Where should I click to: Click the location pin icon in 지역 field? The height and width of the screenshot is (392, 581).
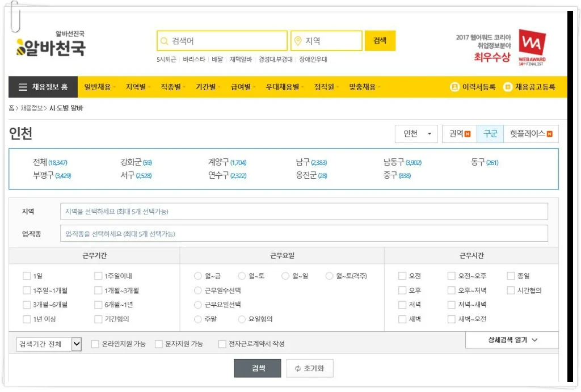click(298, 41)
